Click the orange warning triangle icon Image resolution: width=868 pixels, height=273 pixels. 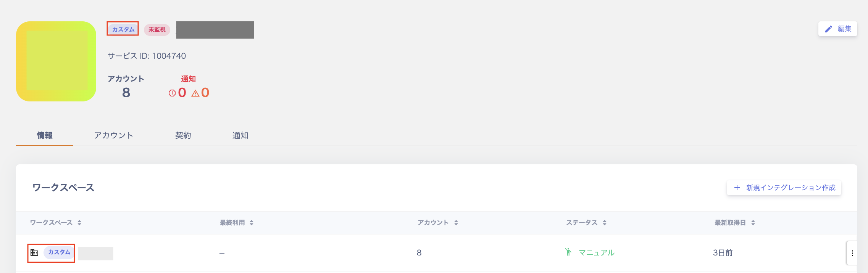pos(195,93)
